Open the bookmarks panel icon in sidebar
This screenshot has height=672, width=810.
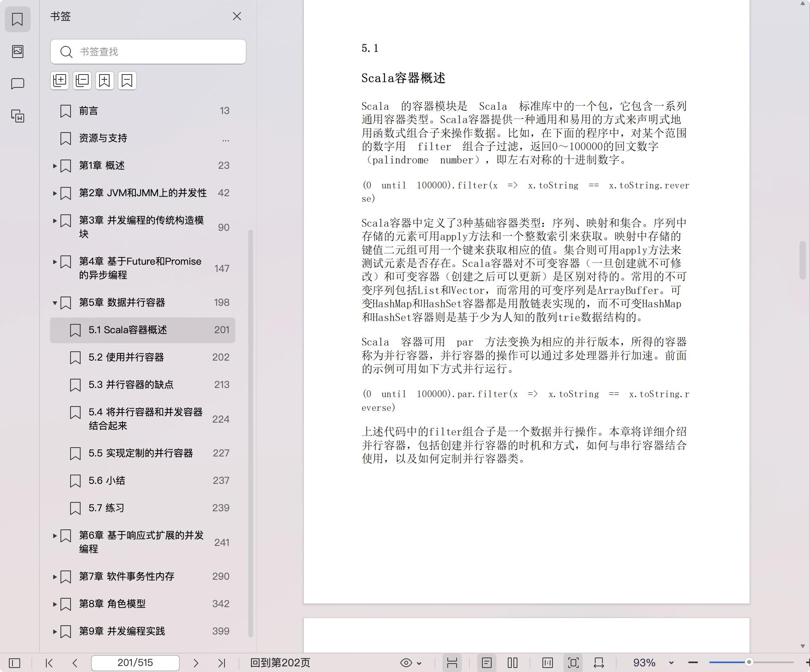pos(17,19)
